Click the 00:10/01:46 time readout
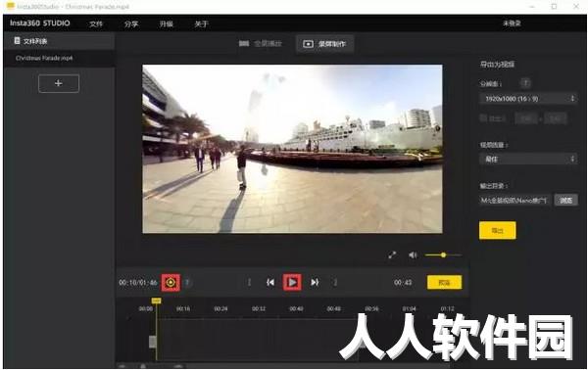Image resolution: width=588 pixels, height=370 pixels. (138, 282)
